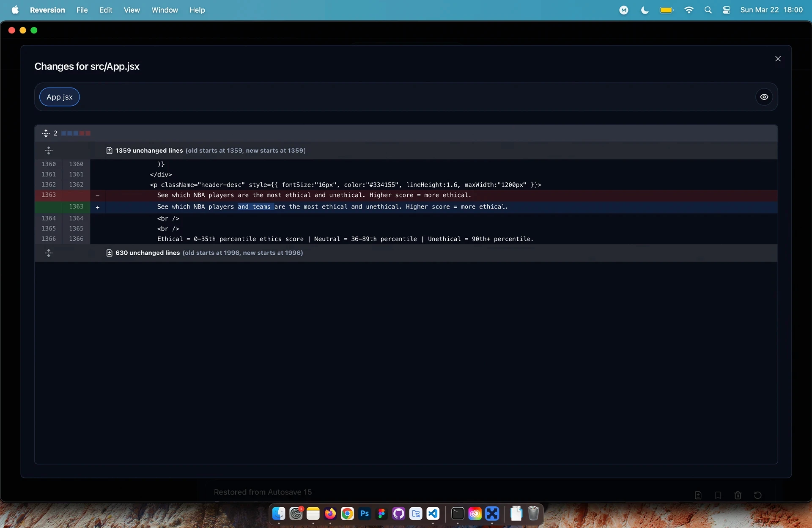The width and height of the screenshot is (812, 528).
Task: Expand the 630 unchanged lines section
Action: tap(49, 253)
